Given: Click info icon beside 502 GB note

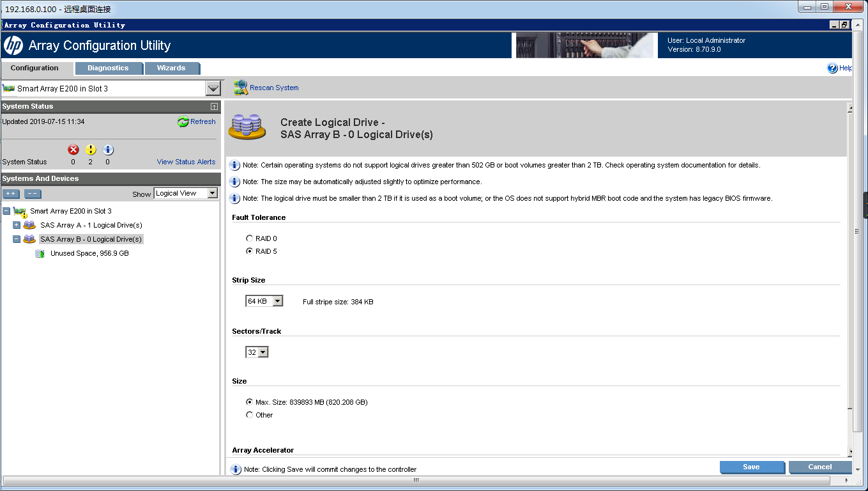Looking at the screenshot, I should coord(235,165).
